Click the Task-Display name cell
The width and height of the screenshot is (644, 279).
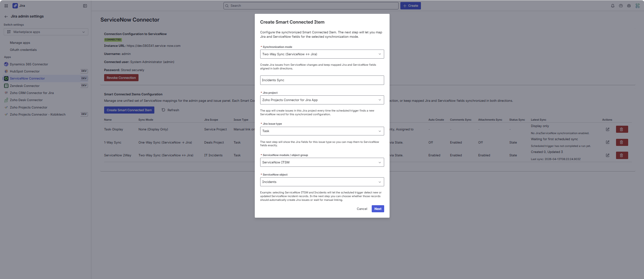(x=114, y=129)
